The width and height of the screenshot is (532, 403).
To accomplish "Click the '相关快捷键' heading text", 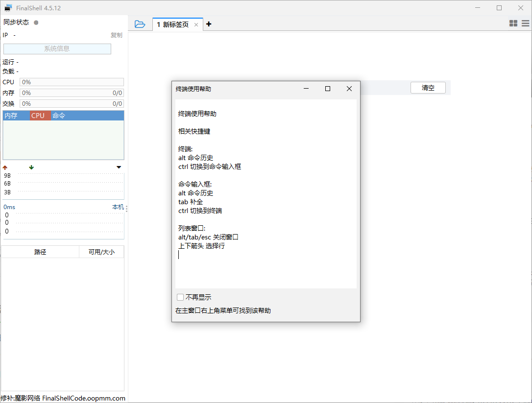I will point(194,131).
